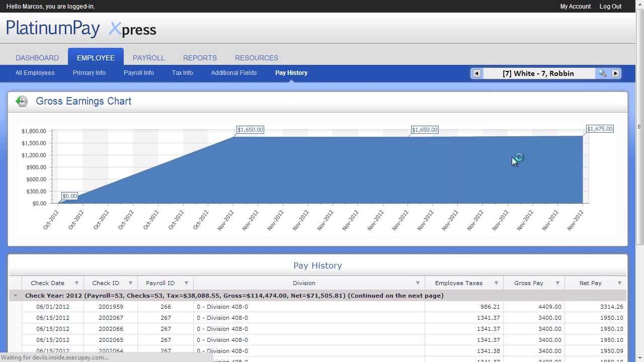Viewport: 644px width, 362px height.
Task: Open Net Pay column filter icon
Action: coord(619,283)
